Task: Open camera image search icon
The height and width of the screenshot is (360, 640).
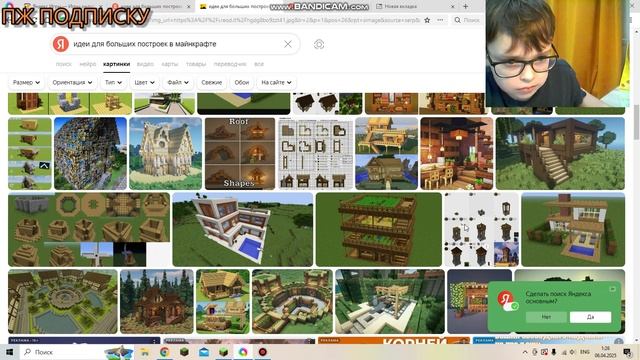Action: pos(319,44)
